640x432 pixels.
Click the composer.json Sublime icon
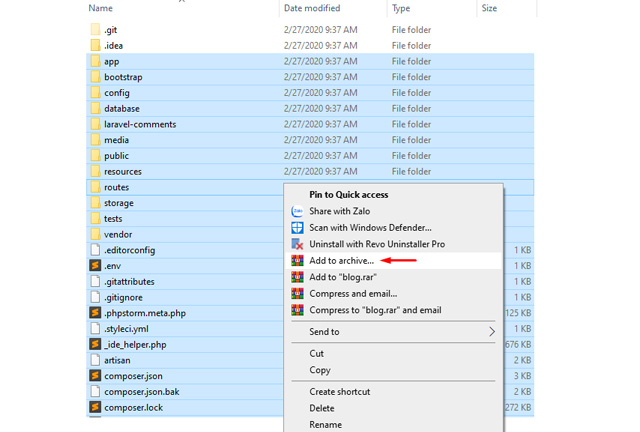95,376
